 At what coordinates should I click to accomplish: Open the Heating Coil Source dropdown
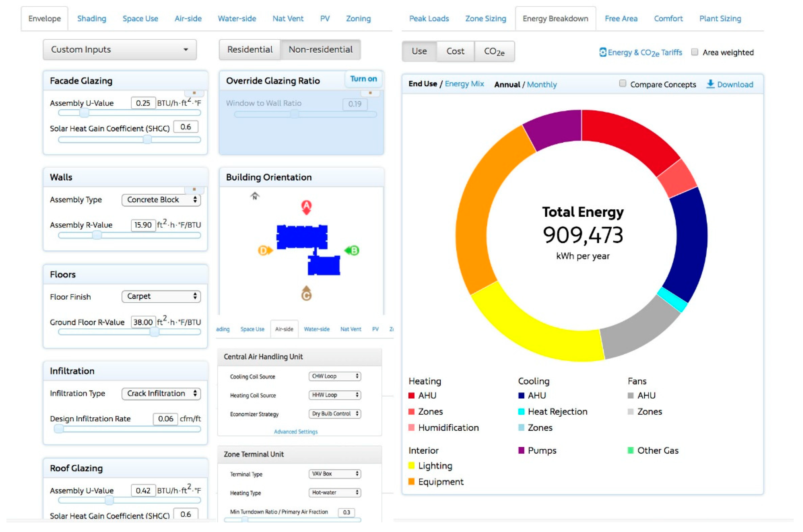coord(334,395)
